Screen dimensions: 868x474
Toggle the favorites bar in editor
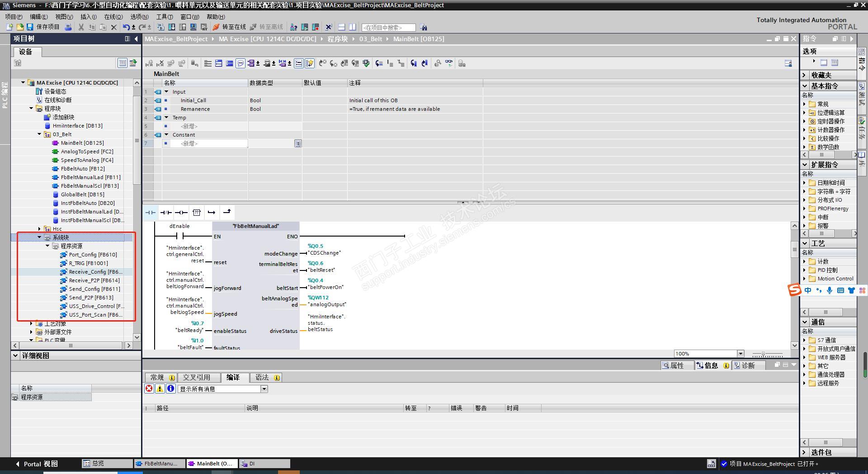coord(310,63)
